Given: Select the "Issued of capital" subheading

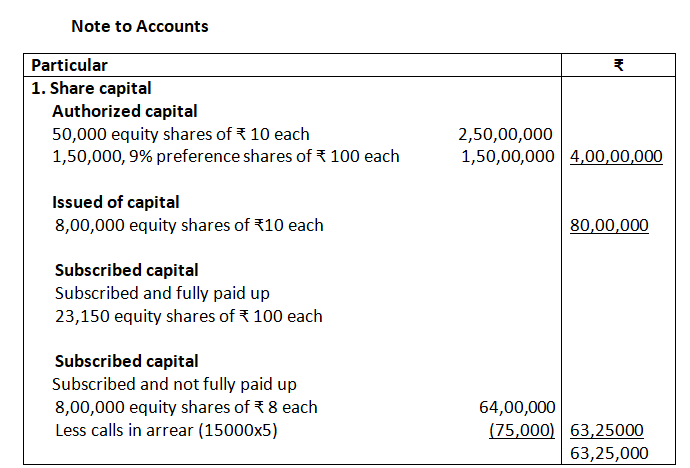Looking at the screenshot, I should tap(117, 202).
